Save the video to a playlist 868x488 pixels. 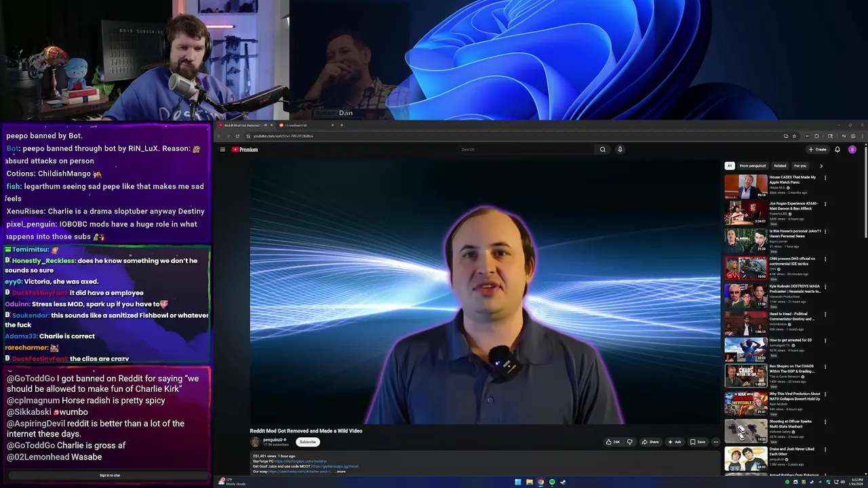[x=698, y=442]
